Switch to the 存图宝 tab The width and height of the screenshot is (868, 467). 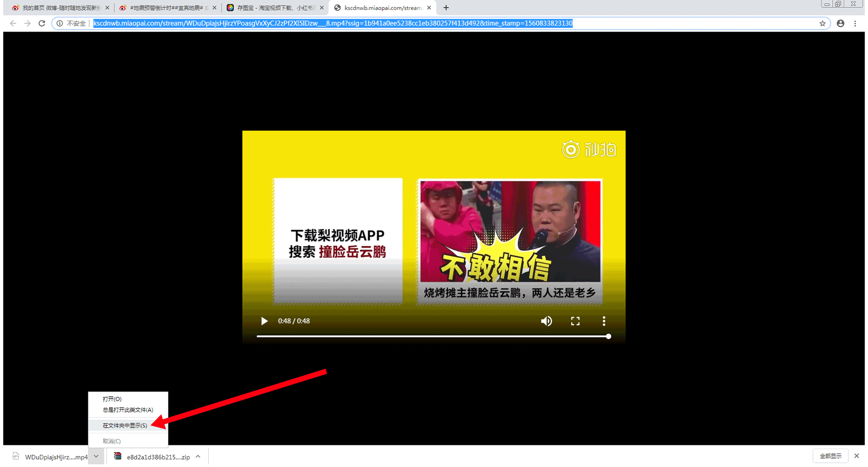(275, 8)
